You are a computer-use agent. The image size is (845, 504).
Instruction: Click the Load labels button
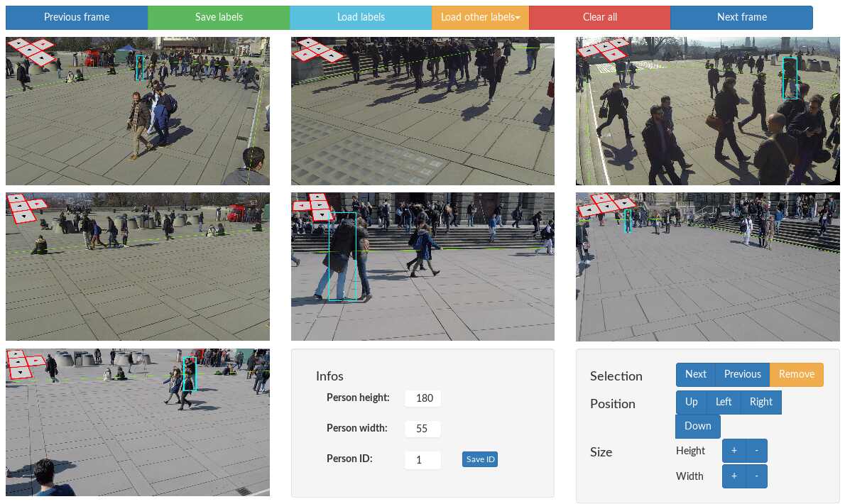coord(361,17)
